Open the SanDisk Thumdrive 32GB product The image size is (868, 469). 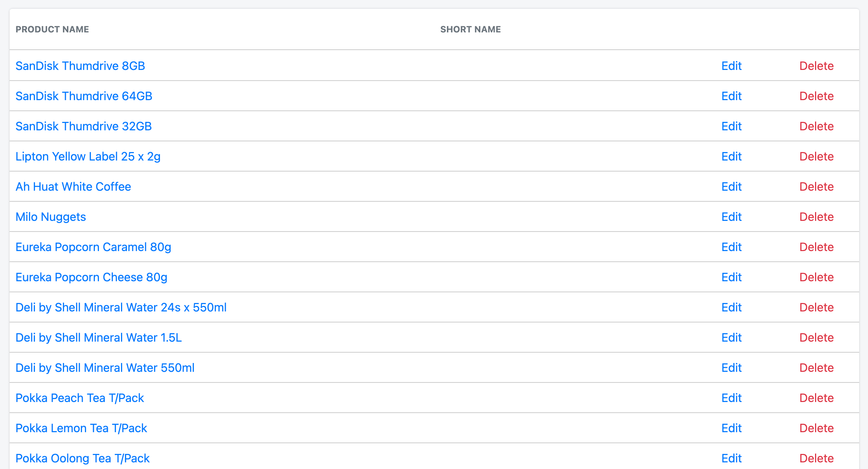pyautogui.click(x=83, y=126)
